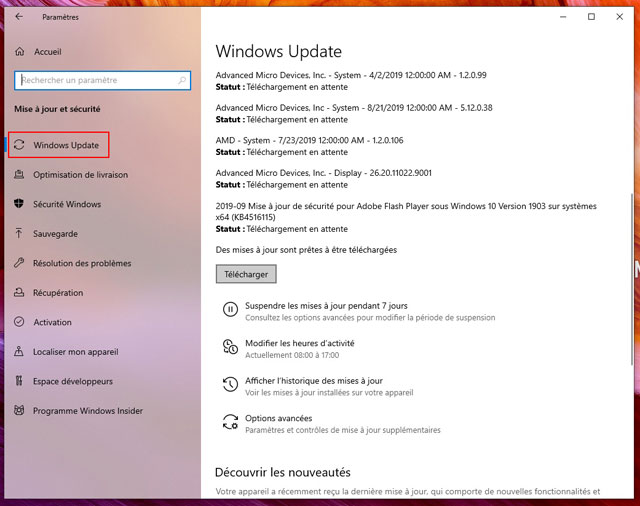Click the Windows Update page title

[x=279, y=51]
